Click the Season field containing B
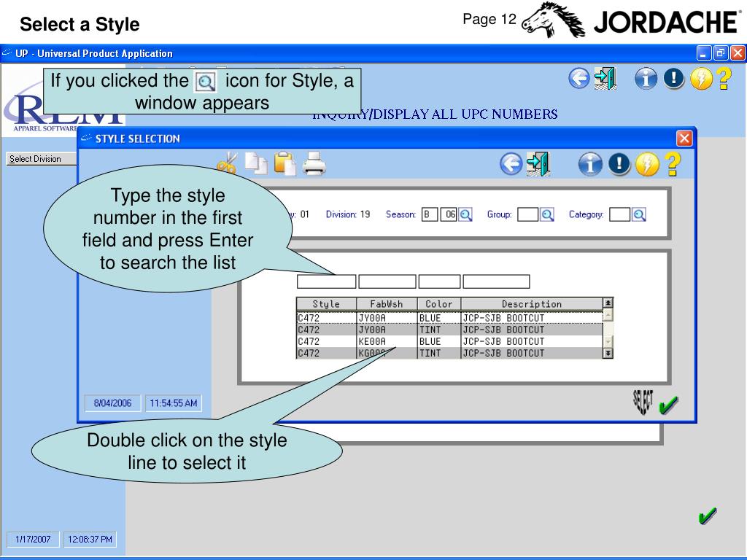Image resolution: width=747 pixels, height=560 pixels. click(x=429, y=215)
